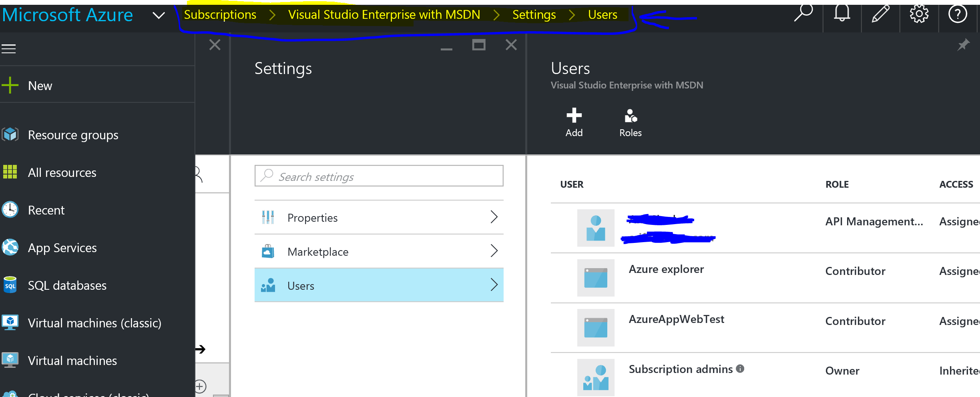This screenshot has width=980, height=397.
Task: Open All resources in sidebar
Action: pos(62,172)
